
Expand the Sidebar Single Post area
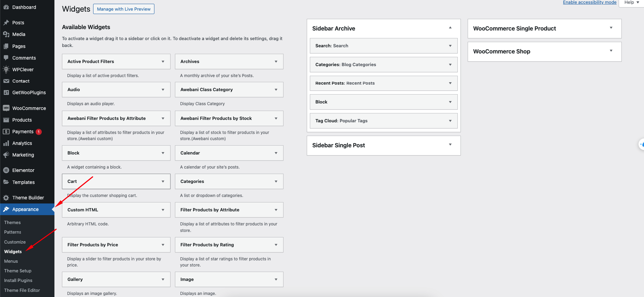point(450,145)
